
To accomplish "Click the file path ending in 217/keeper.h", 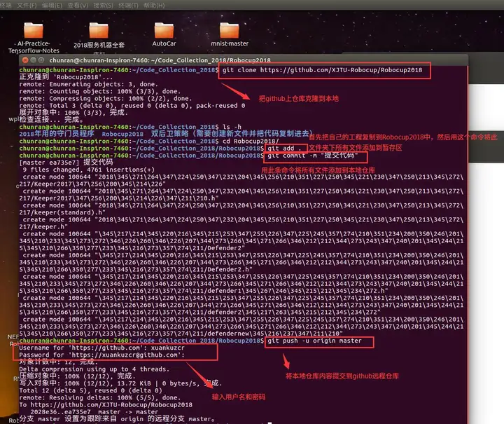I will pos(241,223).
